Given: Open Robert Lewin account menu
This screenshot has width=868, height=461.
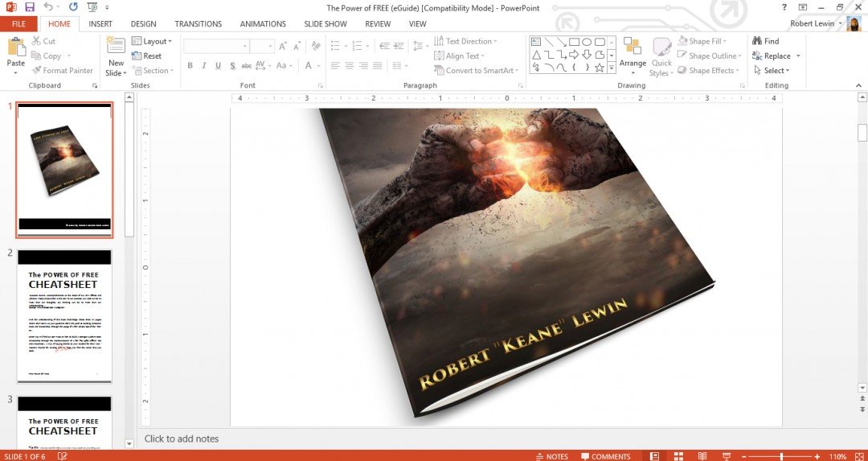Looking at the screenshot, I should point(816,24).
